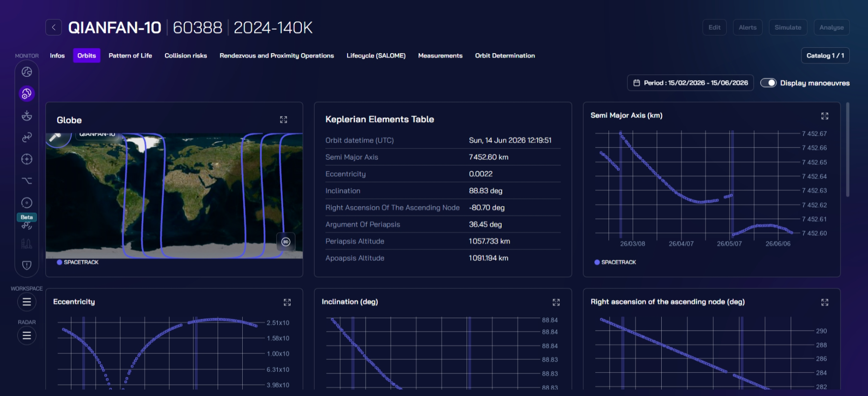Click the Edit button
Screen dimensions: 868x396
click(x=714, y=28)
